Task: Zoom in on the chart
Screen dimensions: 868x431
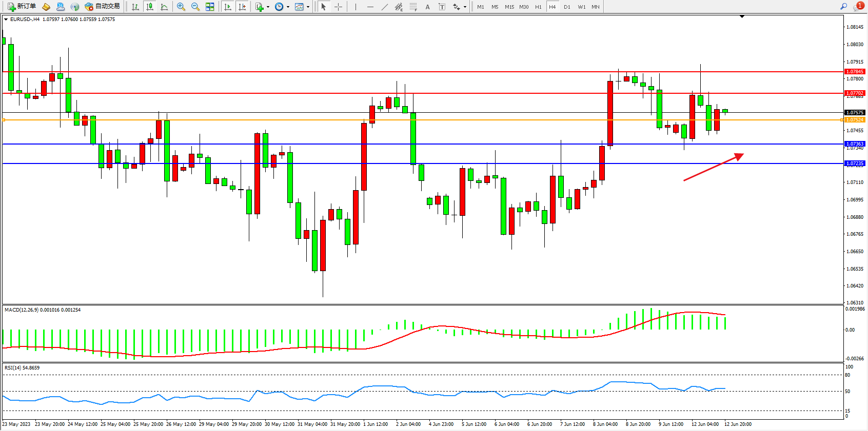Action: [181, 7]
